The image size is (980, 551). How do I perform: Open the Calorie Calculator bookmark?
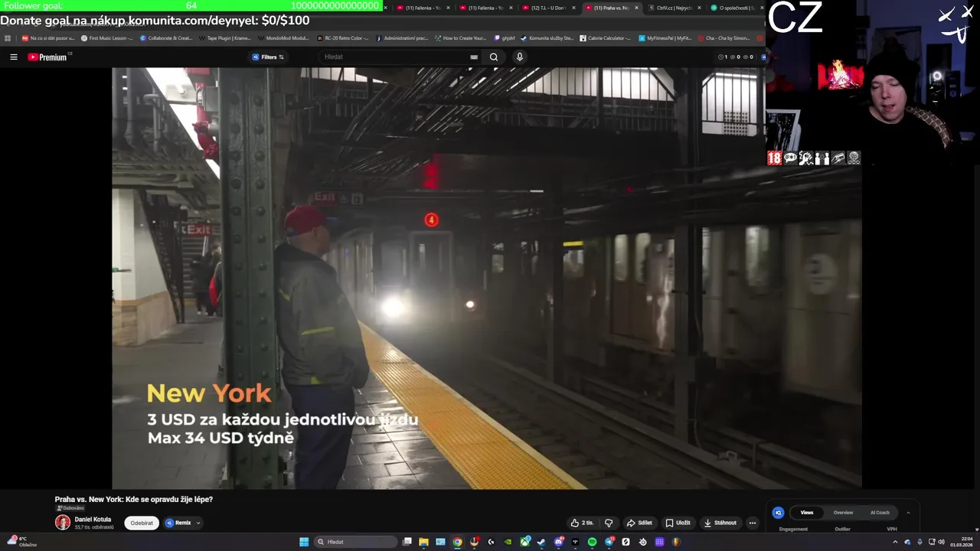tap(605, 37)
